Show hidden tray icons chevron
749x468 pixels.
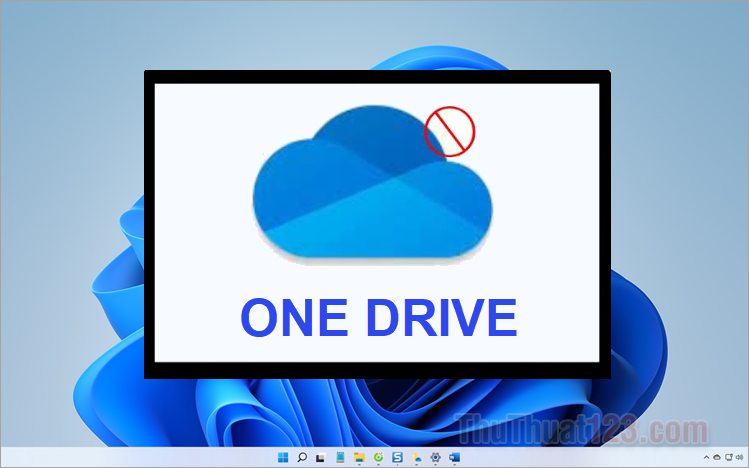click(706, 457)
